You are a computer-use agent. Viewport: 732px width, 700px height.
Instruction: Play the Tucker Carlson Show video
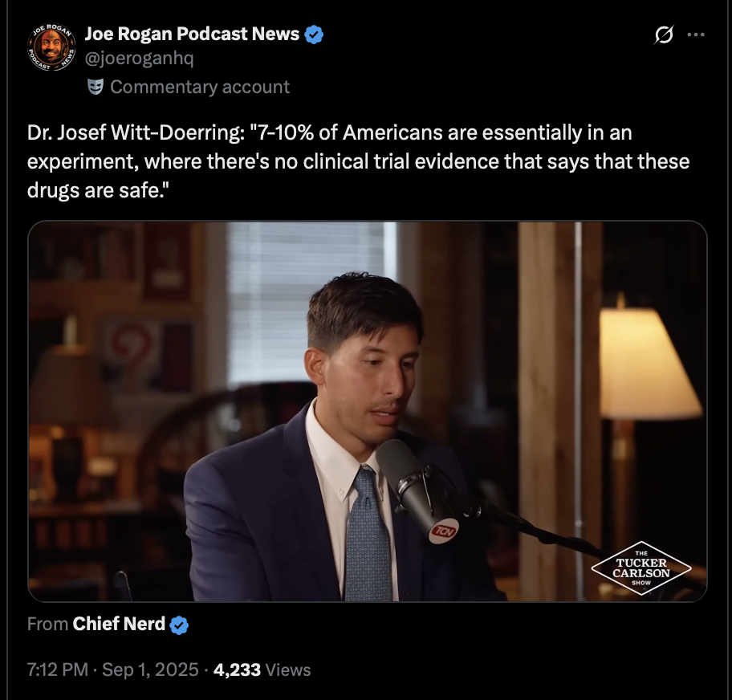point(368,411)
